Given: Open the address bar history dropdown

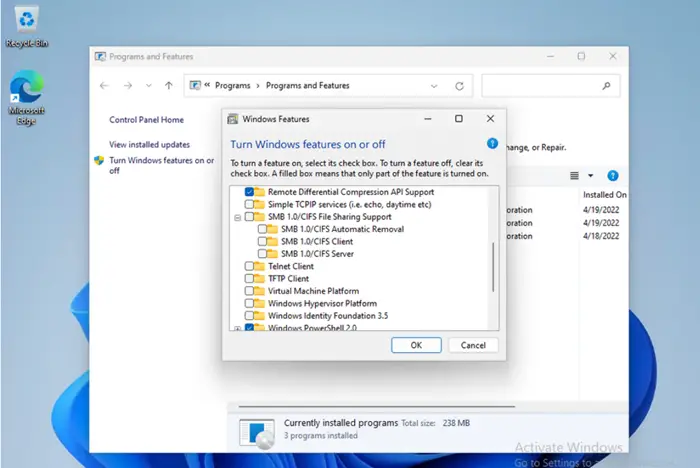Looking at the screenshot, I should click(x=434, y=86).
